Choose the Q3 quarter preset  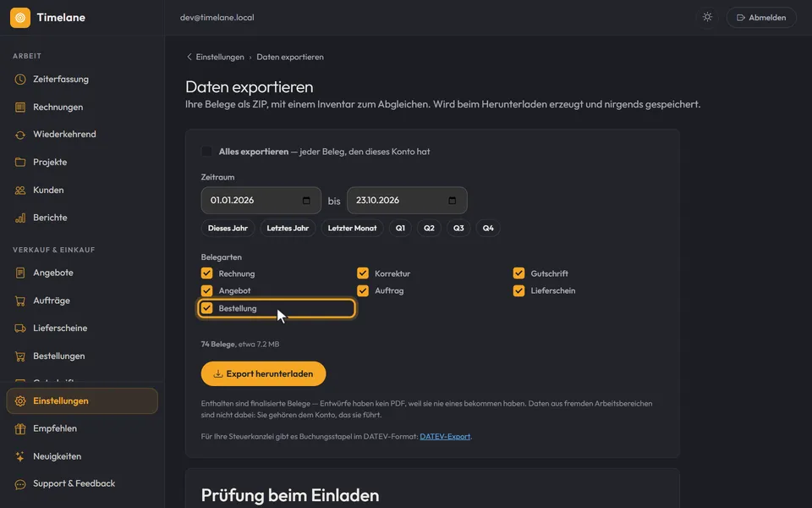458,228
